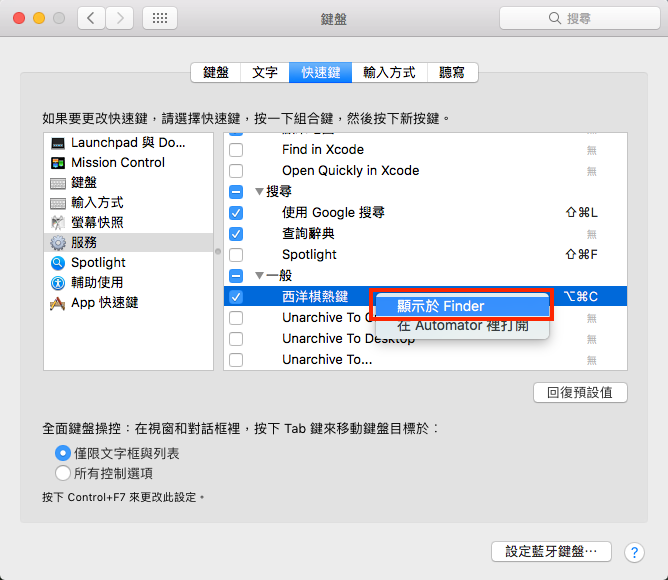Viewport: 668px width, 580px height.
Task: Select the 服務 category row
Action: pyautogui.click(x=128, y=242)
